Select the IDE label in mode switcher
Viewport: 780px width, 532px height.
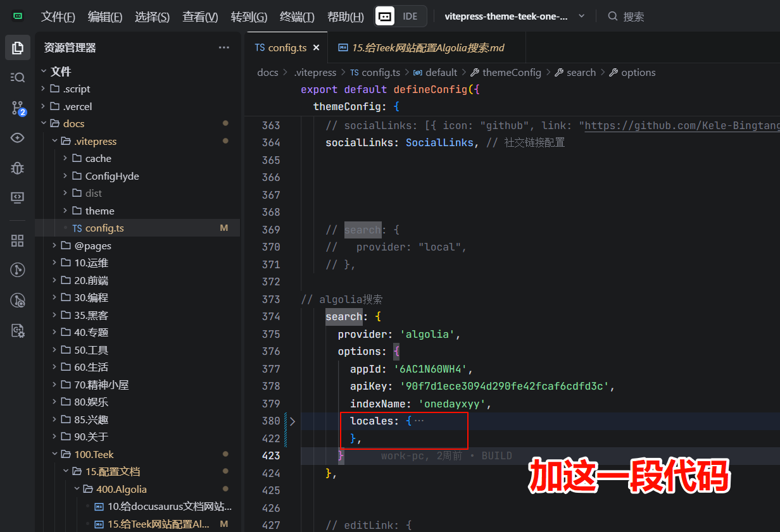click(410, 16)
